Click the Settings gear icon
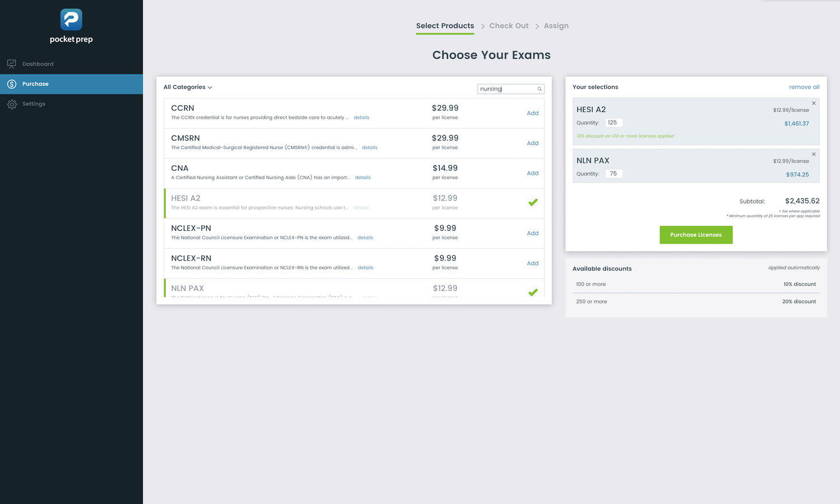The width and height of the screenshot is (840, 504). point(12,104)
